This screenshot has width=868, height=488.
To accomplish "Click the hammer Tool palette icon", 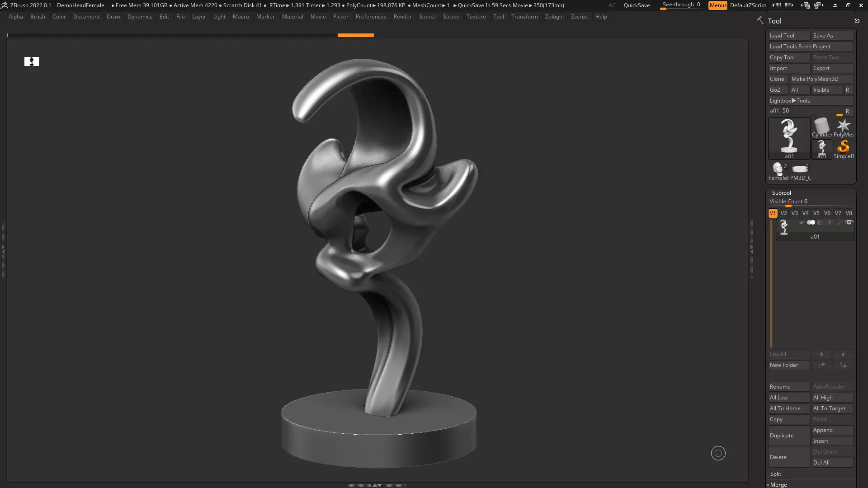I will click(x=760, y=21).
